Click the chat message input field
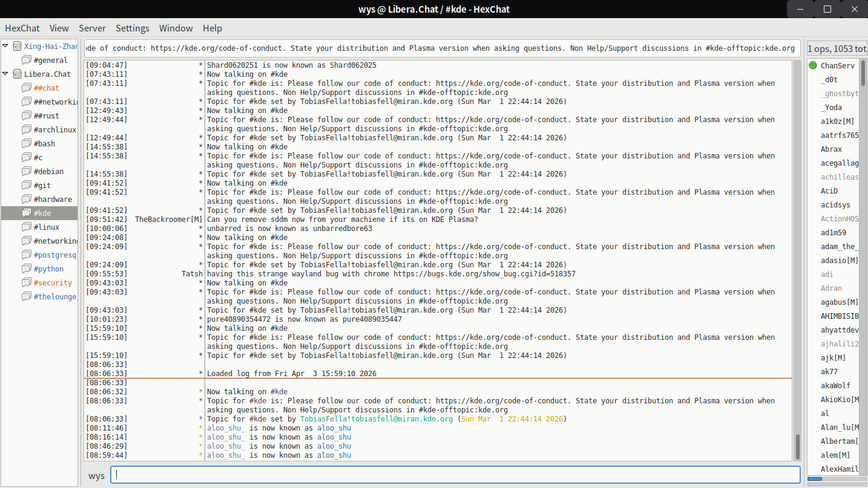 pyautogui.click(x=454, y=475)
